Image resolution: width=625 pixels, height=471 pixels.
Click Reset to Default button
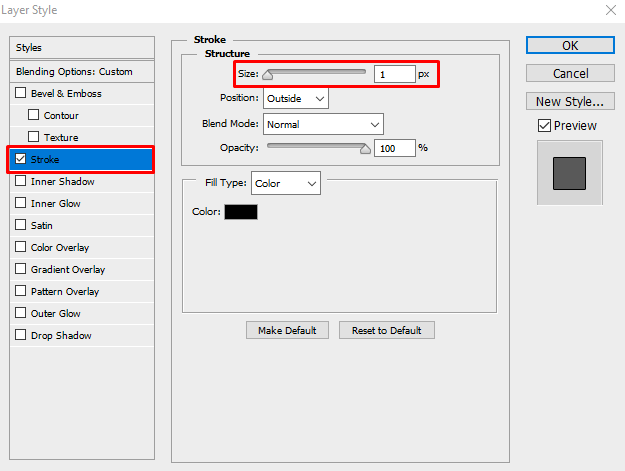[x=387, y=330]
